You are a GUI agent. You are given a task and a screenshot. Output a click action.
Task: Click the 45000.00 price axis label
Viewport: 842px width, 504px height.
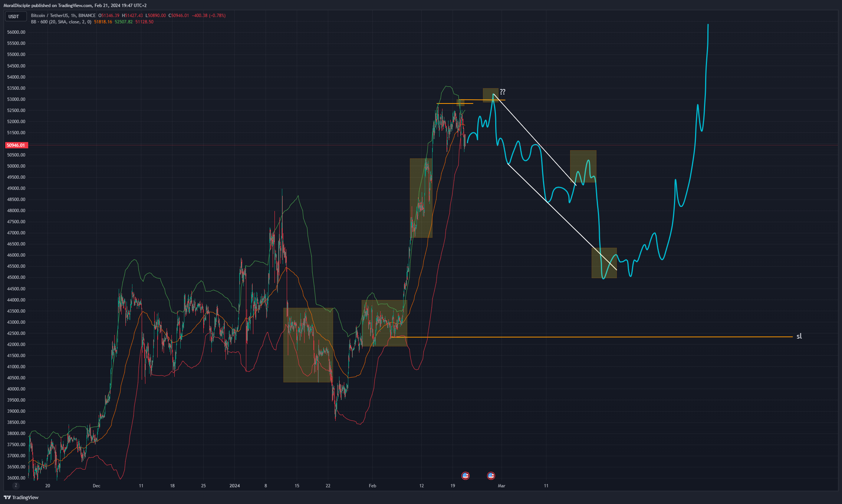pyautogui.click(x=16, y=277)
